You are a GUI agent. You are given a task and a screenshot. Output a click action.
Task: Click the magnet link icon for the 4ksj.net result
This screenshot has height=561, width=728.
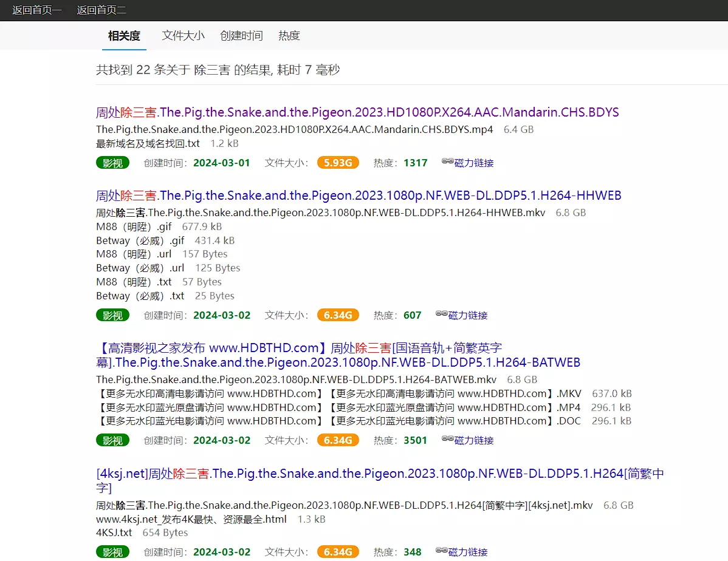(x=442, y=551)
